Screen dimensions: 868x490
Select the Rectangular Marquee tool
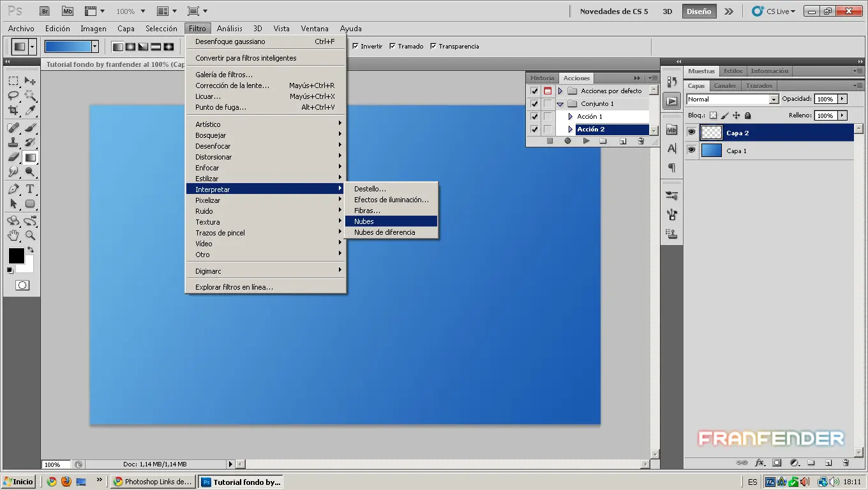point(13,81)
